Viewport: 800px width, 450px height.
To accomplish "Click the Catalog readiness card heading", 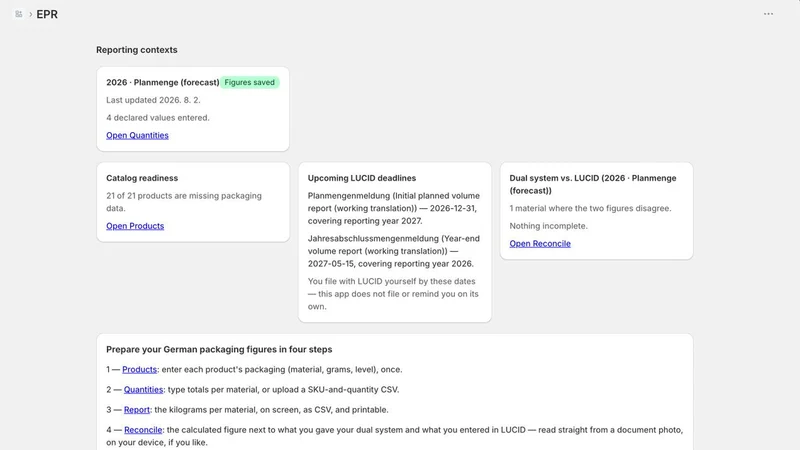I will pyautogui.click(x=142, y=178).
